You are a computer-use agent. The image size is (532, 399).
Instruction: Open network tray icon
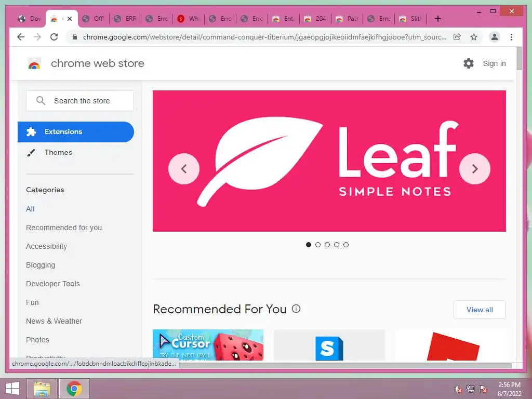471,389
